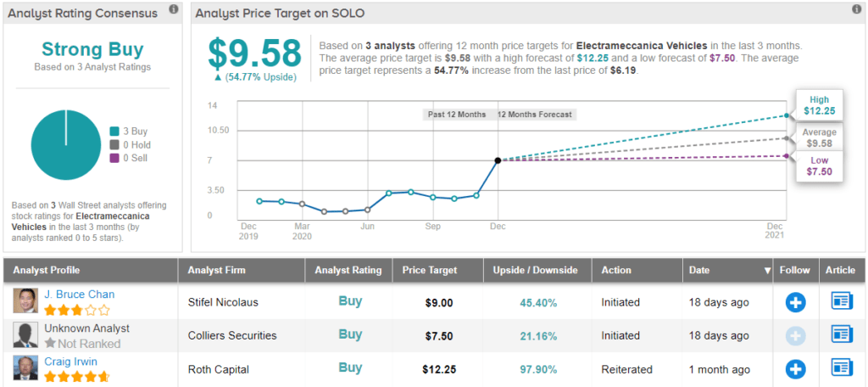Open article for Roth Capital rating
The height and width of the screenshot is (387, 868).
(x=840, y=368)
